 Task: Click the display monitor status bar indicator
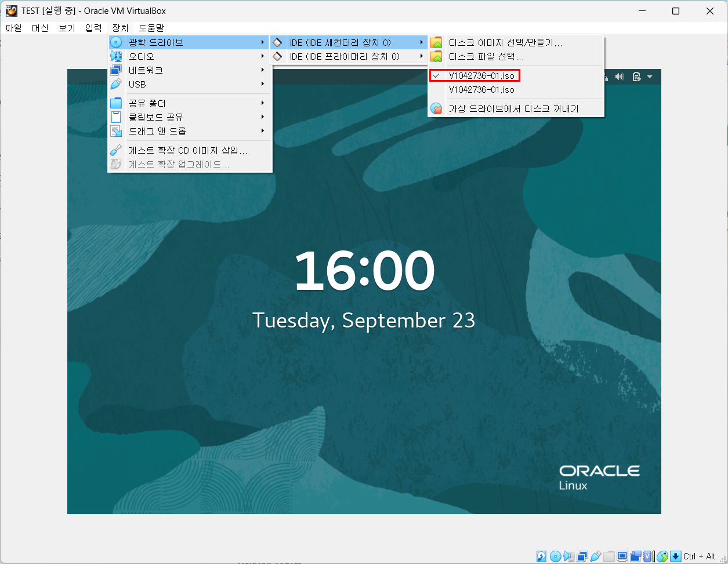[622, 556]
